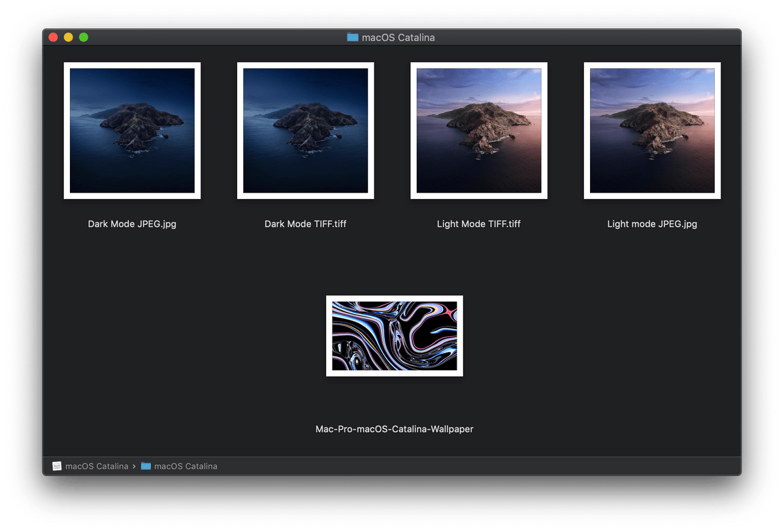Click the blue folder icon in the path bar
Screen dimensions: 784x532
tap(146, 466)
